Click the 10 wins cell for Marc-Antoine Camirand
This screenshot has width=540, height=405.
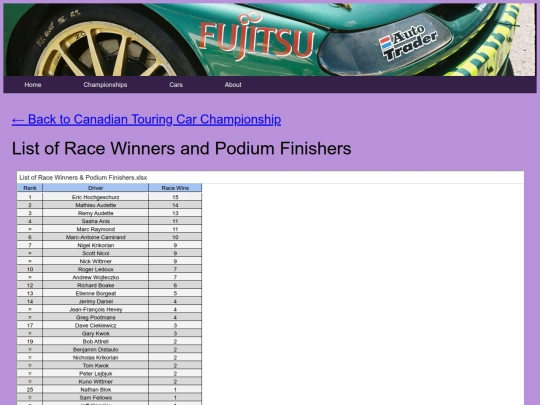(x=175, y=237)
